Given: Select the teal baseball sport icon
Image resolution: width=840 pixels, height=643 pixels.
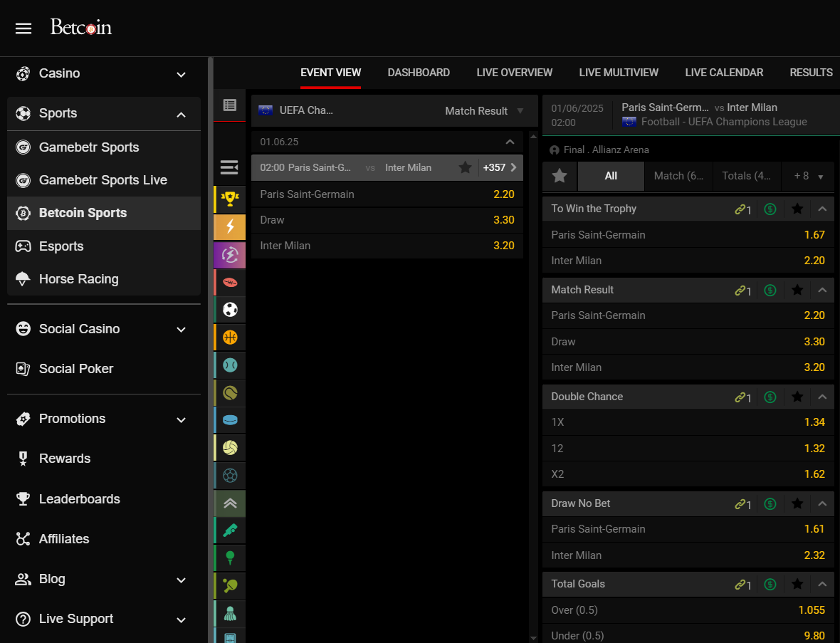Looking at the screenshot, I should tap(230, 365).
